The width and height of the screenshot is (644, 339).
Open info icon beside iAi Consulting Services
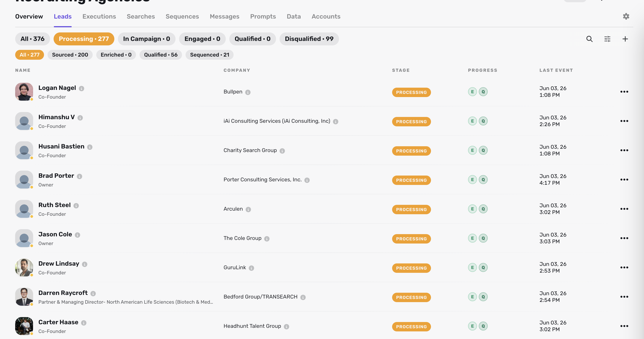335,121
